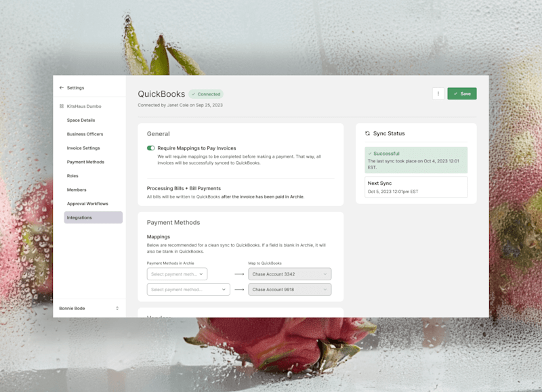Select the Integrations sidebar item
542x392 pixels.
click(x=93, y=217)
